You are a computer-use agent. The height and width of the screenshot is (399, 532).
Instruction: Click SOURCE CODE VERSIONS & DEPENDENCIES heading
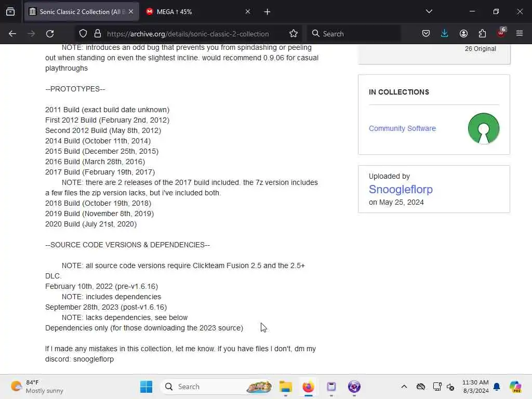128,245
